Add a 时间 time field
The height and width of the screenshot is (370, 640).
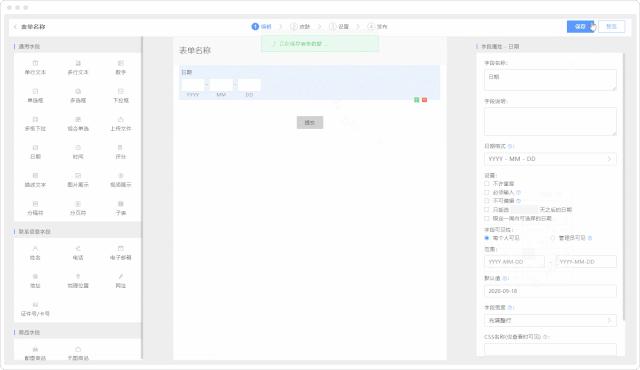coord(78,152)
